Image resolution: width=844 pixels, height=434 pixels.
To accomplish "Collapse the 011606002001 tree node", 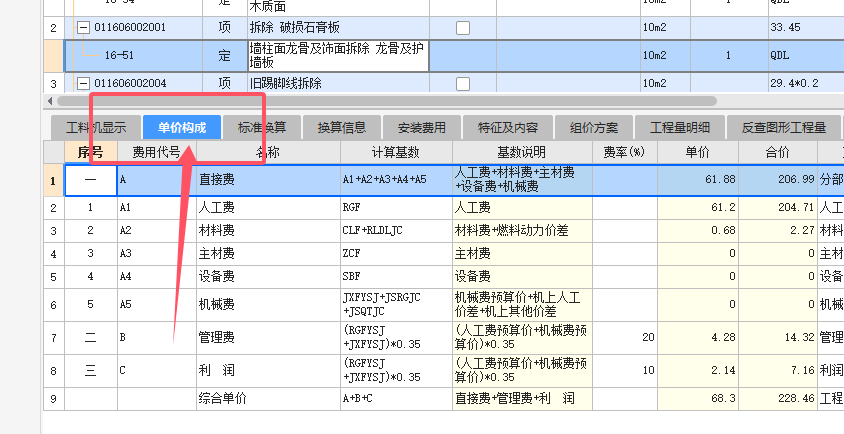I will click(83, 27).
